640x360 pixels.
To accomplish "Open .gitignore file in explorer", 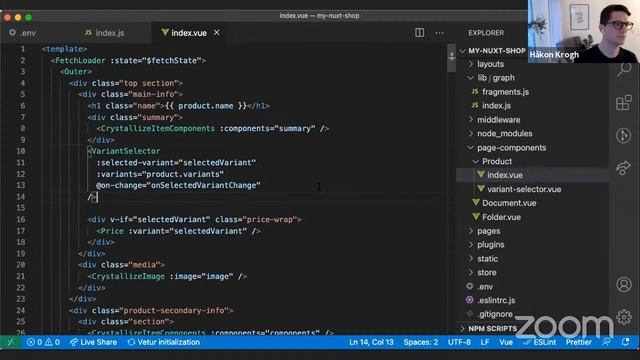I will (x=495, y=314).
